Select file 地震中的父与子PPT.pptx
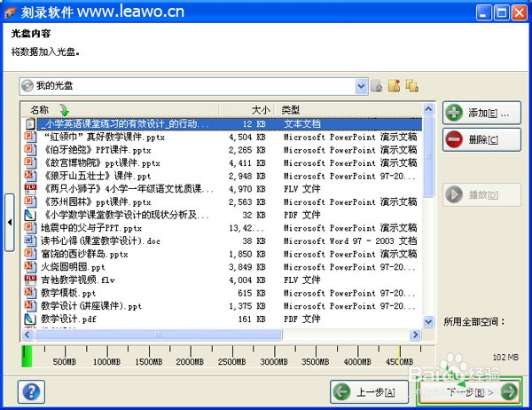Viewport: 532px width, 410px height. pyautogui.click(x=223, y=228)
